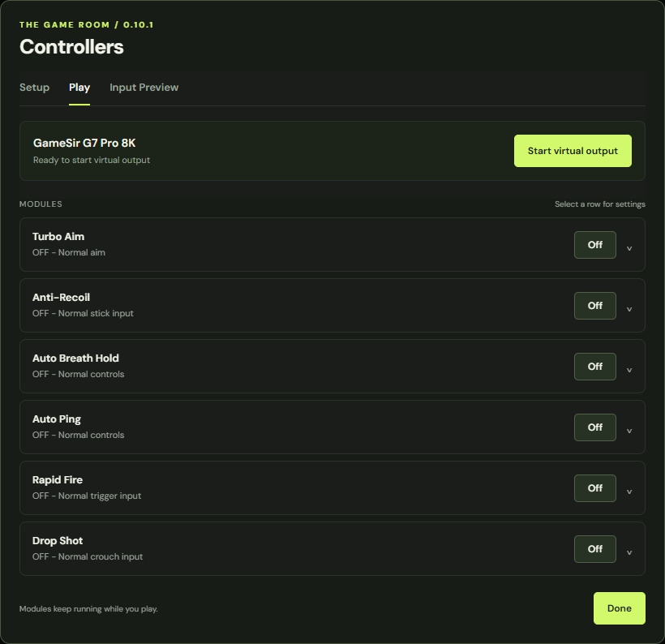The image size is (665, 644).
Task: Toggle Anti-Recoil Off switch
Action: coord(595,306)
